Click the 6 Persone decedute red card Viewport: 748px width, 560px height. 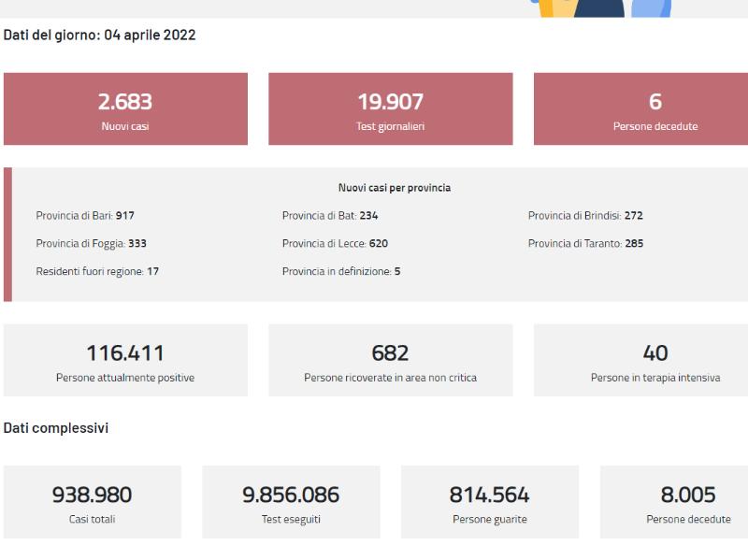[640, 108]
